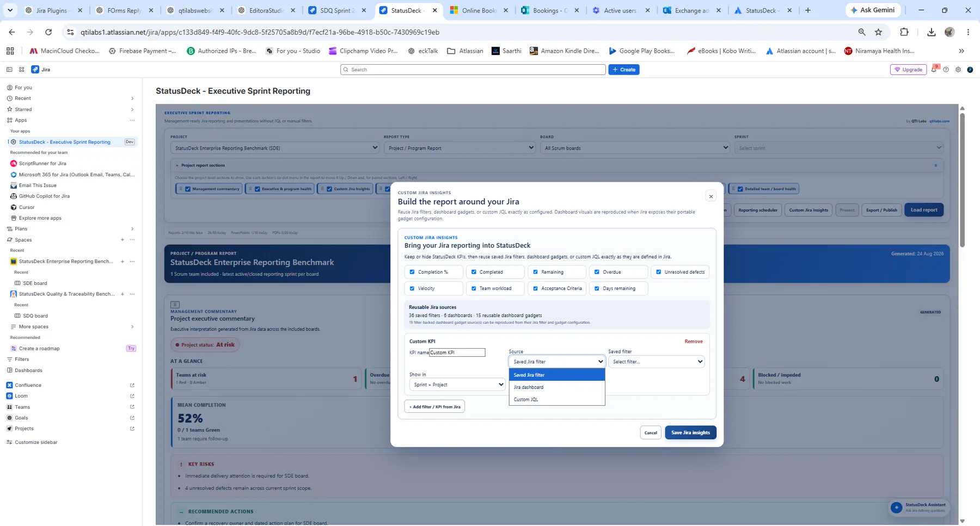Switch to SDQ Sprint browser tab
Screen dimensions: 980x526
[x=338, y=10]
